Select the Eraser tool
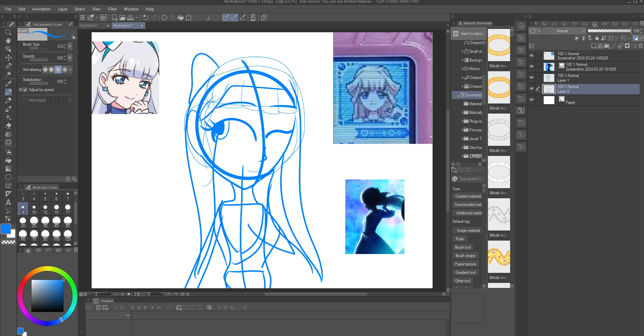 point(8,125)
